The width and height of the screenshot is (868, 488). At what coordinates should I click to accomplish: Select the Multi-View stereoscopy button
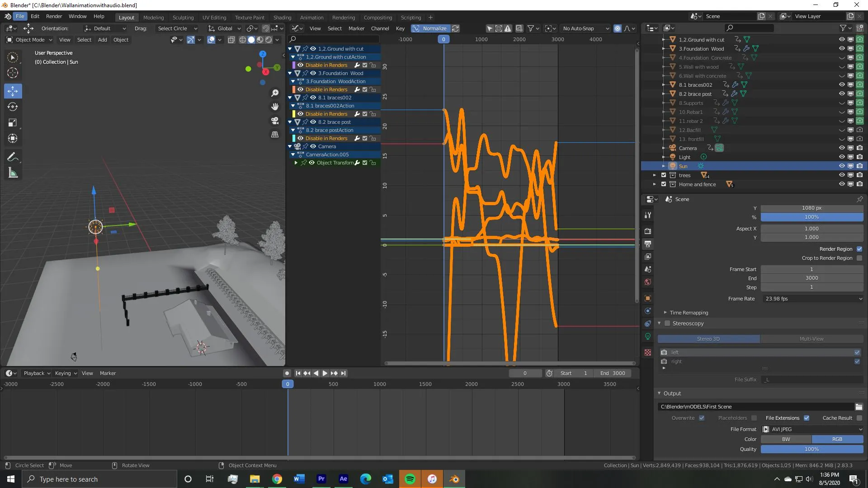click(x=811, y=339)
